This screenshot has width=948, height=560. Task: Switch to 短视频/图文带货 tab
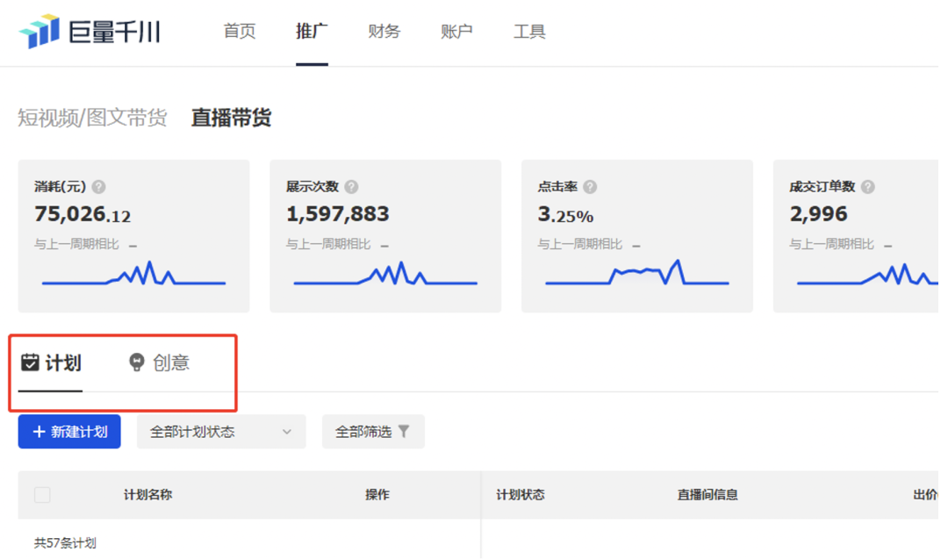(92, 118)
